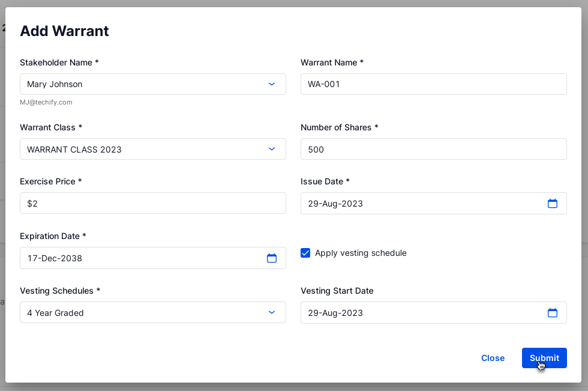Click the Add Warrant dialog title

click(x=64, y=31)
